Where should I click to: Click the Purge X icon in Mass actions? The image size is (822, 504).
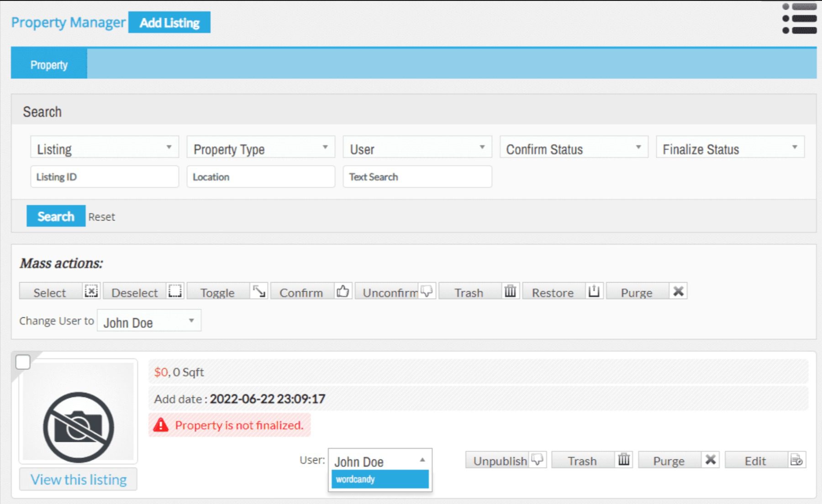[x=678, y=290]
